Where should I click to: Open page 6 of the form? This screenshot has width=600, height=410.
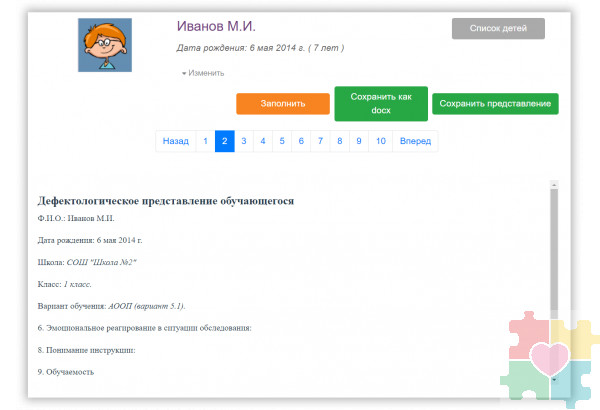coord(301,142)
